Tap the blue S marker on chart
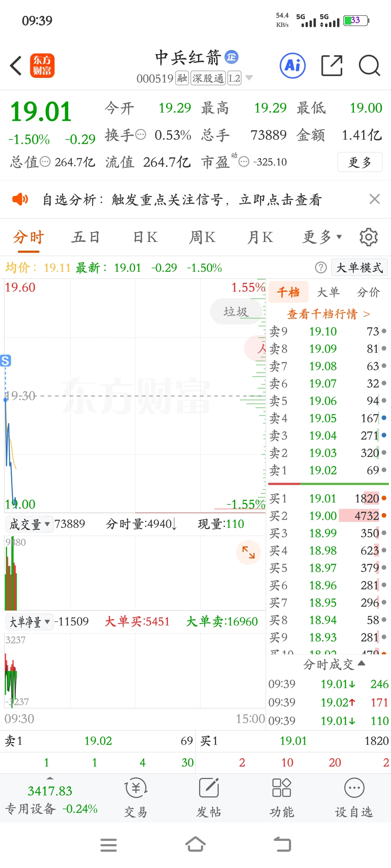This screenshot has width=391, height=868. [5, 361]
